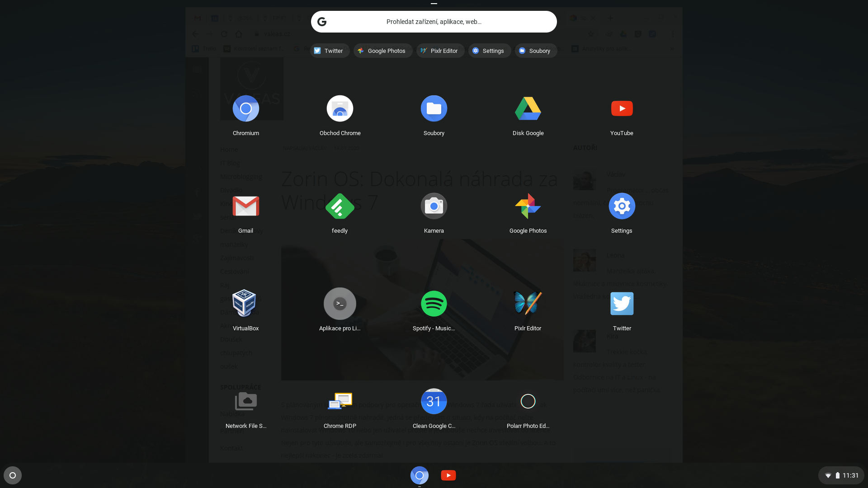This screenshot has height=488, width=868.
Task: Launch Twitter app in launcher grid
Action: point(622,304)
